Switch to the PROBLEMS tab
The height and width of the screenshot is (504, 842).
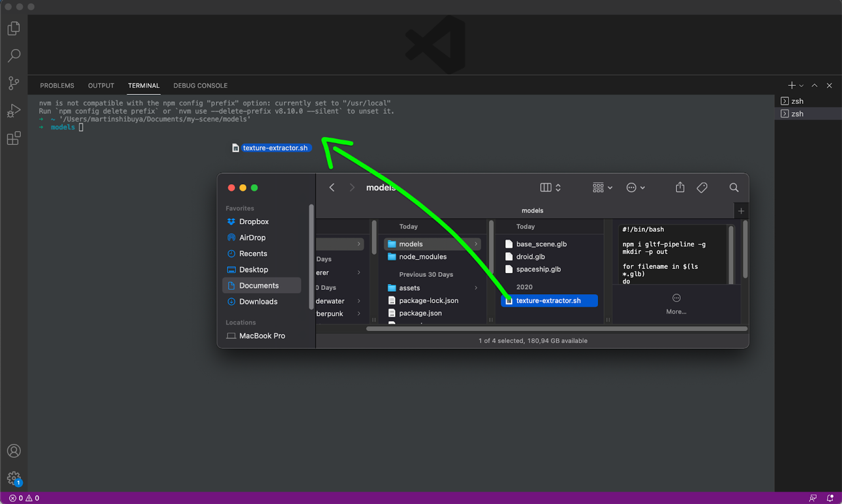[x=57, y=85]
